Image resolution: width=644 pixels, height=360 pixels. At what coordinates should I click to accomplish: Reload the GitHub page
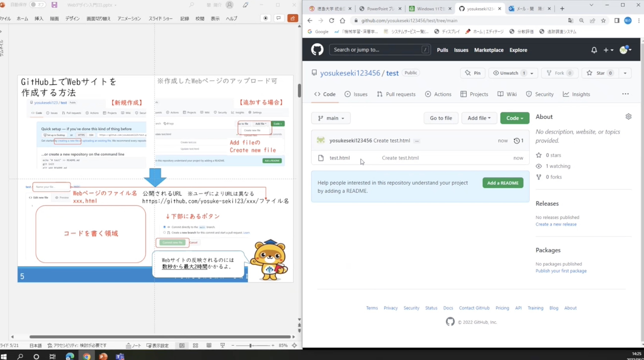[x=331, y=21]
